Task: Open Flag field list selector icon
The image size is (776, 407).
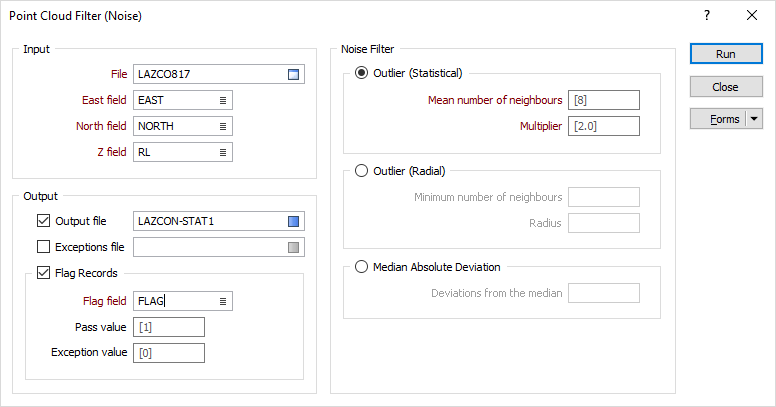Action: [223, 301]
